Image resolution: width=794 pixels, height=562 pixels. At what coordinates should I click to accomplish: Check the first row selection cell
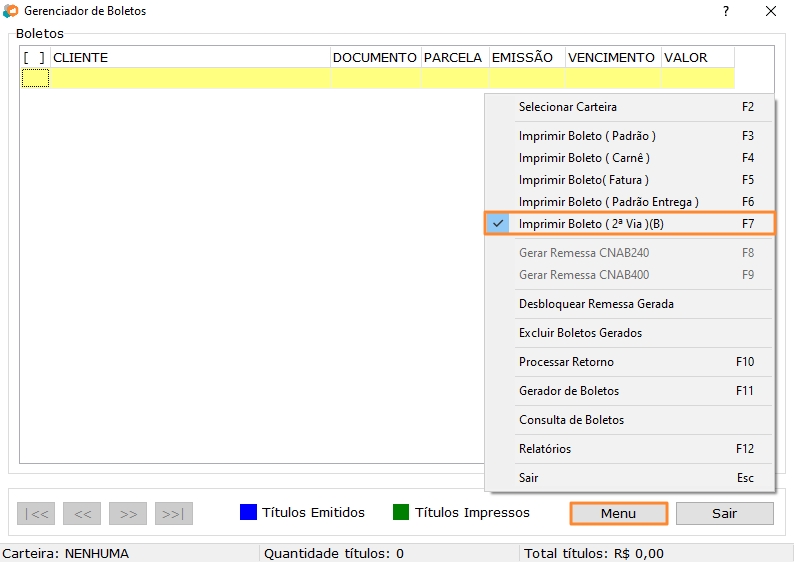(35, 78)
